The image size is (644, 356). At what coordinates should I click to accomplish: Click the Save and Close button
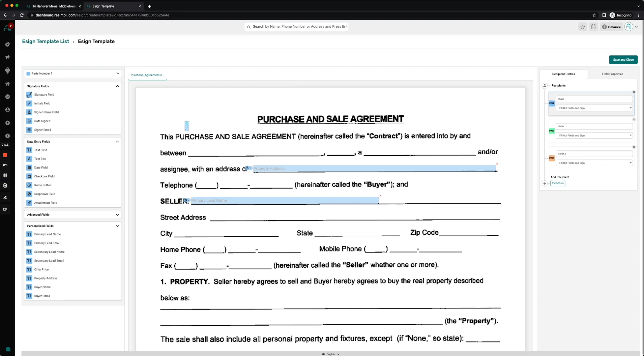[x=623, y=60]
